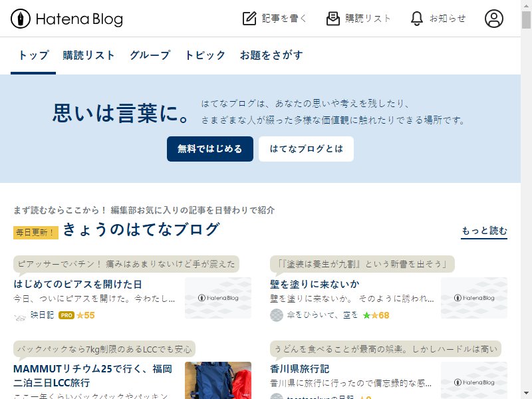Open thumbnail for 香川県旅行記
The image size is (532, 399).
[474, 380]
